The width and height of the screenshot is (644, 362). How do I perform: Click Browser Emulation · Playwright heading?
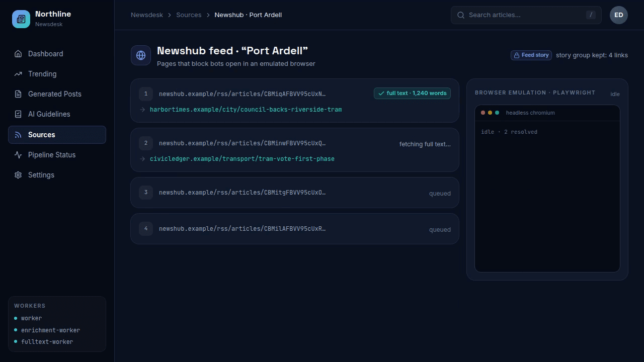tap(535, 93)
